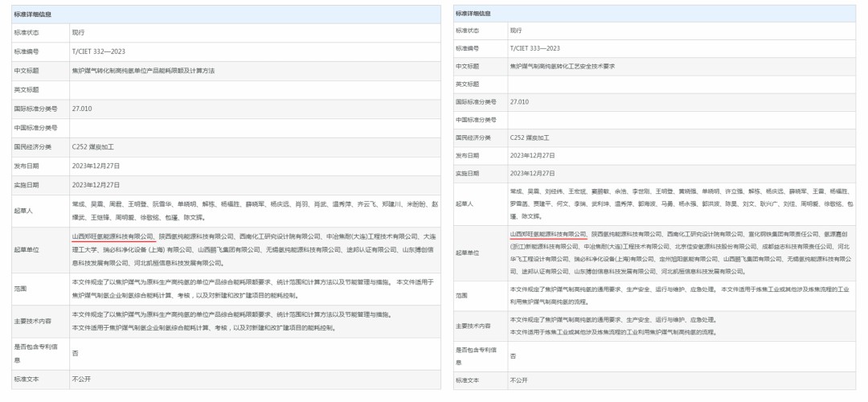This screenshot has width=868, height=402.
Task: Click the 不公开 value in left table
Action: pos(82,378)
